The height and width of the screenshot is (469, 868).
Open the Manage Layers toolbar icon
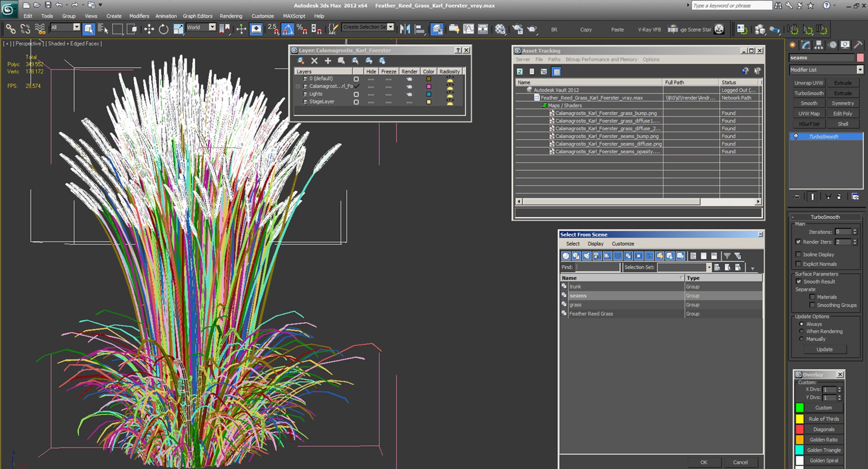click(x=437, y=29)
